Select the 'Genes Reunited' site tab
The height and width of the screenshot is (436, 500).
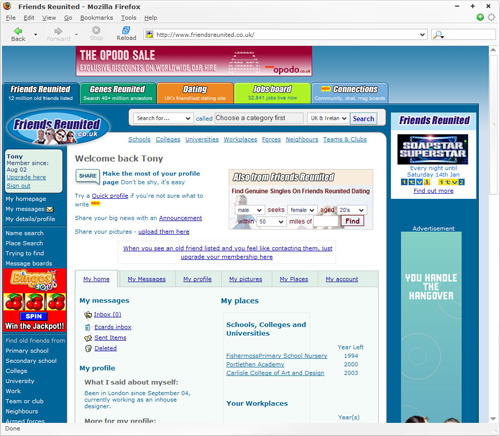[118, 93]
